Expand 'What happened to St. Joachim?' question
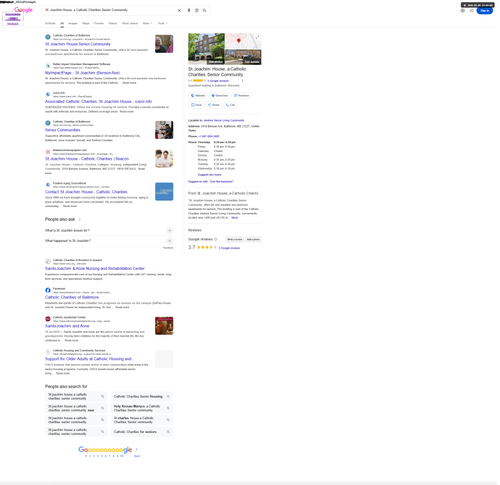This screenshot has width=500, height=485. pos(109,241)
